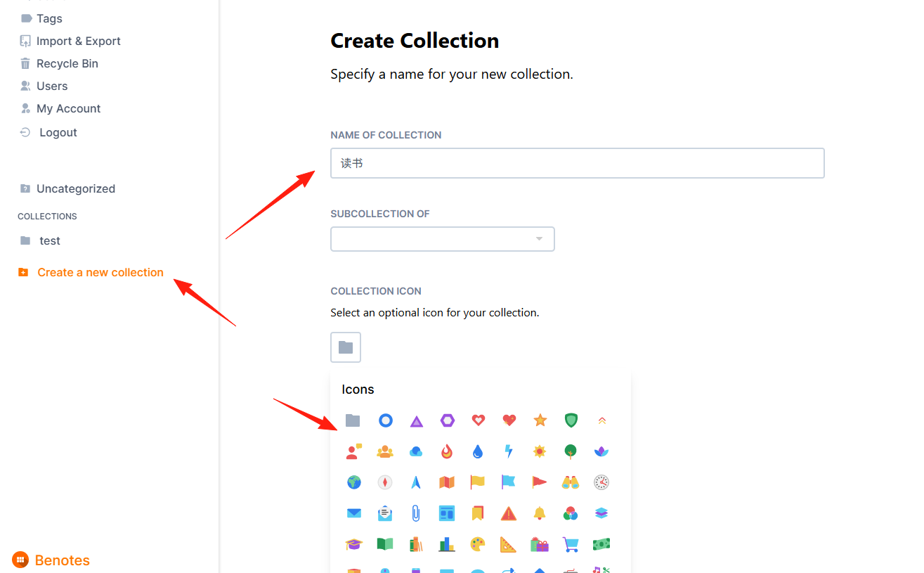924x573 pixels.
Task: Choose the person with speech bubble icon
Action: click(x=353, y=451)
